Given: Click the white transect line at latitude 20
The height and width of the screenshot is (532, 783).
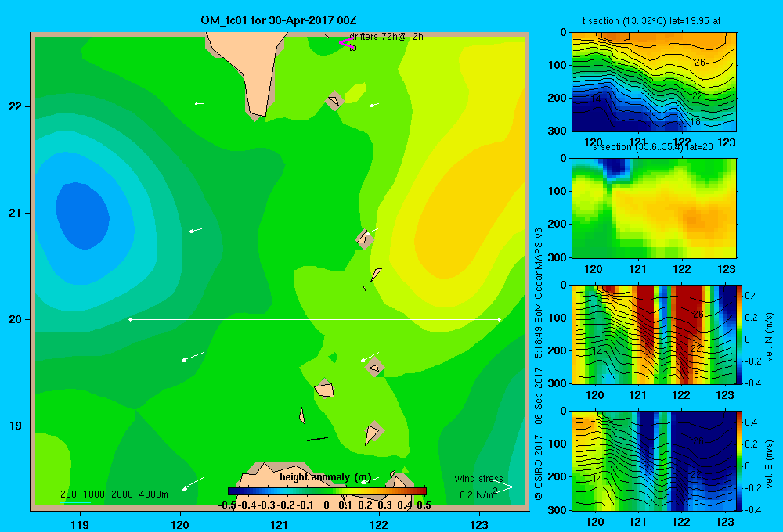Looking at the screenshot, I should pyautogui.click(x=315, y=319).
